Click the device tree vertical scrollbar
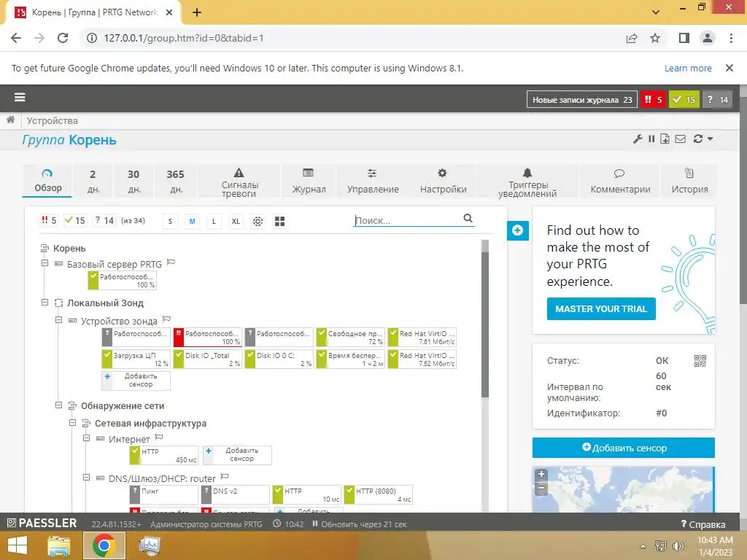Viewport: 747px width, 560px height. (485, 324)
